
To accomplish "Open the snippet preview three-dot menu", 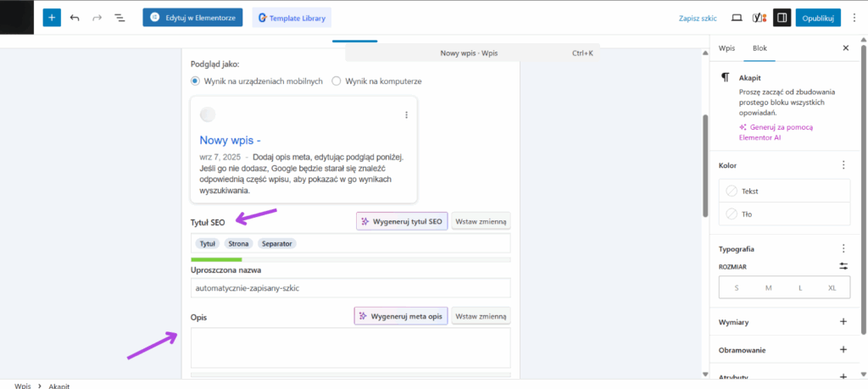I will [406, 115].
